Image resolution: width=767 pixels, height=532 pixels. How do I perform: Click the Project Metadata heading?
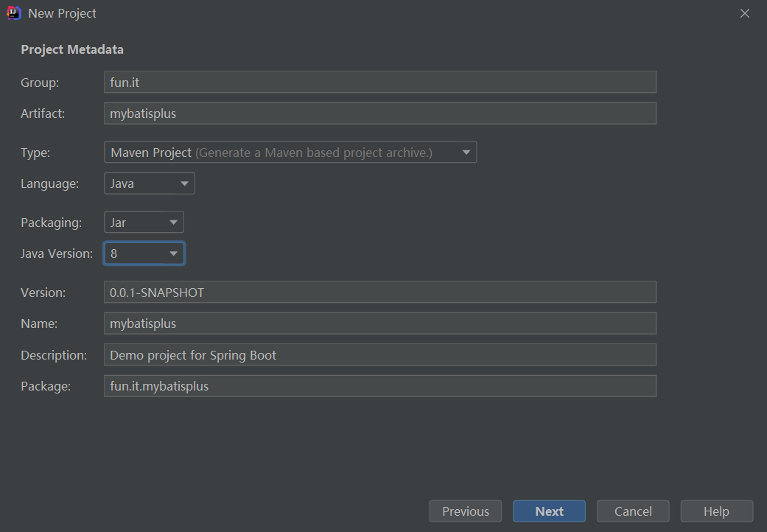[72, 50]
